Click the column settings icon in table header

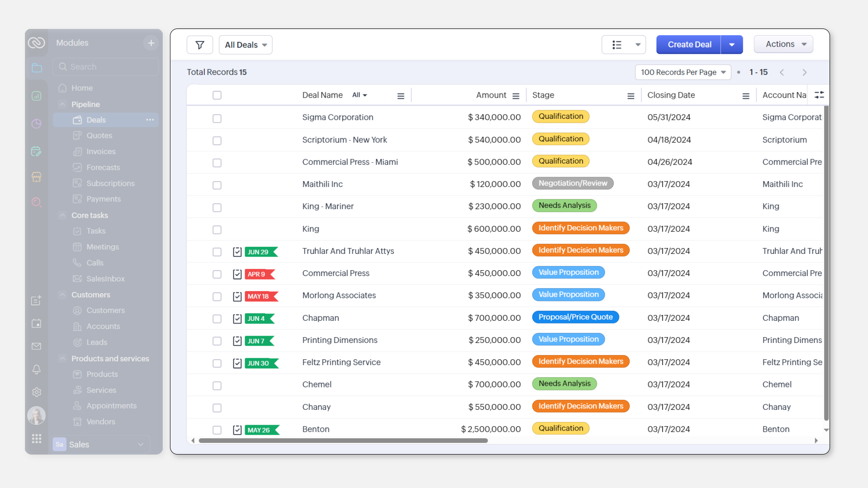pos(819,95)
